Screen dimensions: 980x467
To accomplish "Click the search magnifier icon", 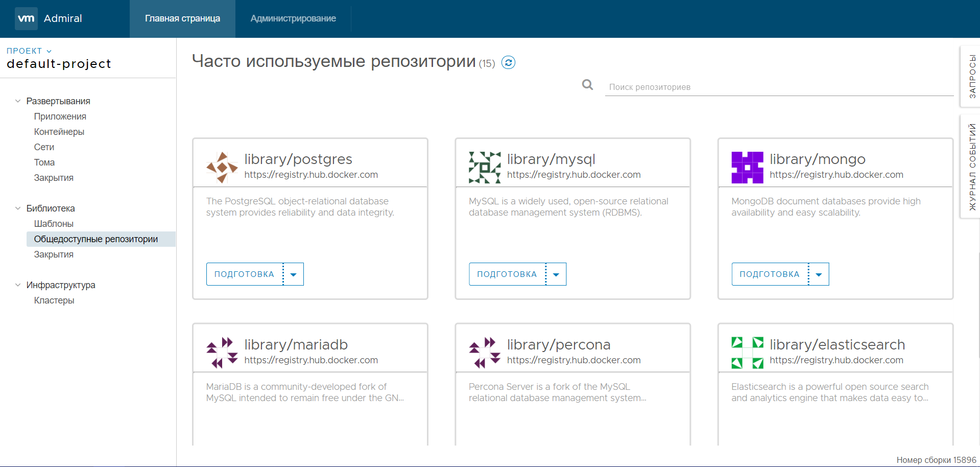I will 588,85.
